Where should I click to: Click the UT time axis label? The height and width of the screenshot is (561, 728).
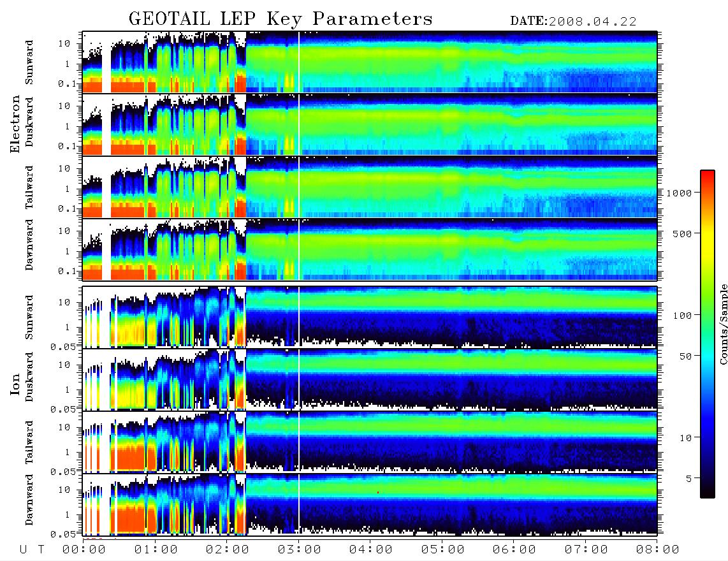click(x=32, y=550)
